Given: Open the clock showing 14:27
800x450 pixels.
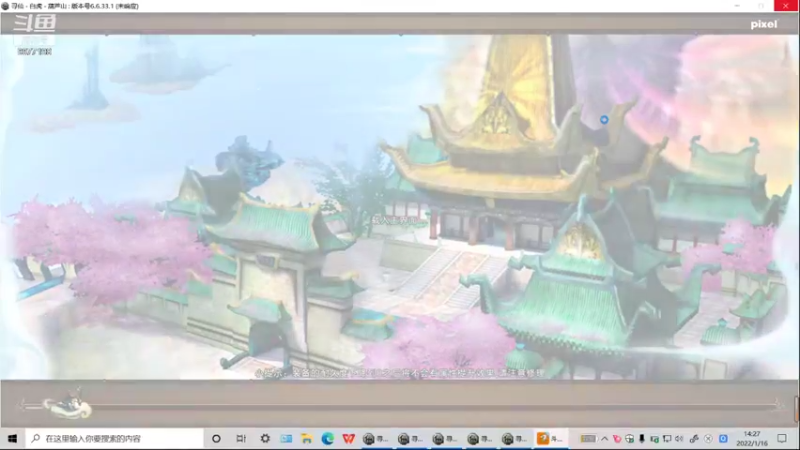Looking at the screenshot, I should [752, 438].
